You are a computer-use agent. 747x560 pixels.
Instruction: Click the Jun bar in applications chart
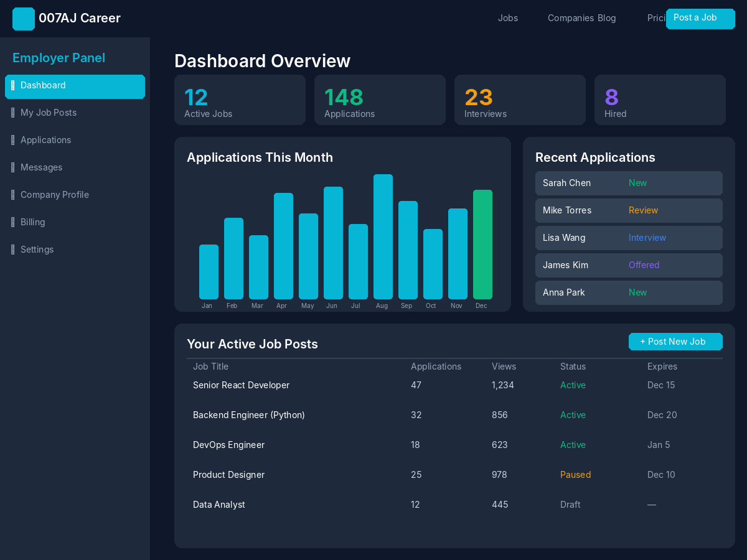pos(333,243)
